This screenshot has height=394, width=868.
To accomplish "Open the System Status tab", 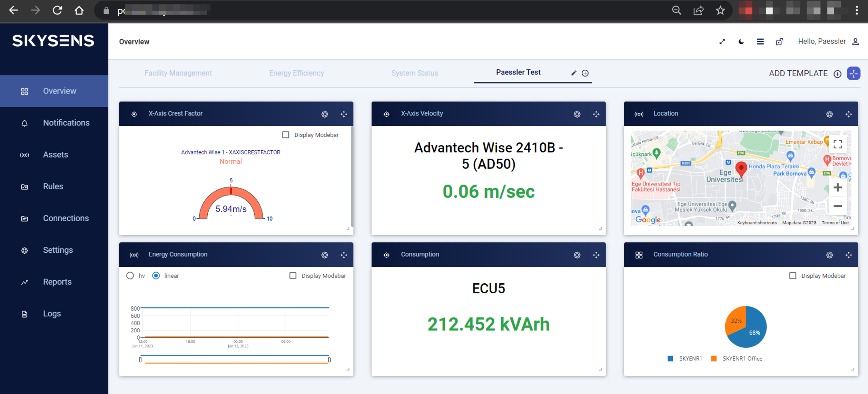I will pos(414,73).
